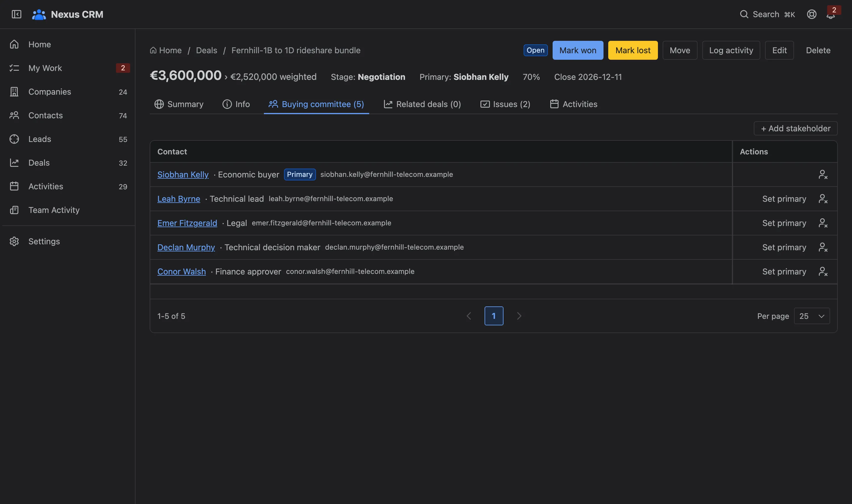The image size is (852, 504).
Task: Select page 1 in pagination
Action: (494, 316)
